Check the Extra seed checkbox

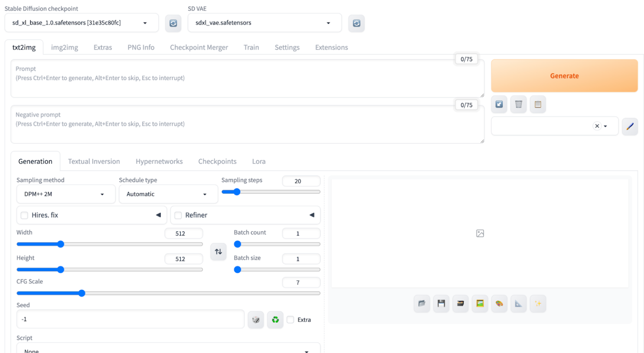(291, 320)
